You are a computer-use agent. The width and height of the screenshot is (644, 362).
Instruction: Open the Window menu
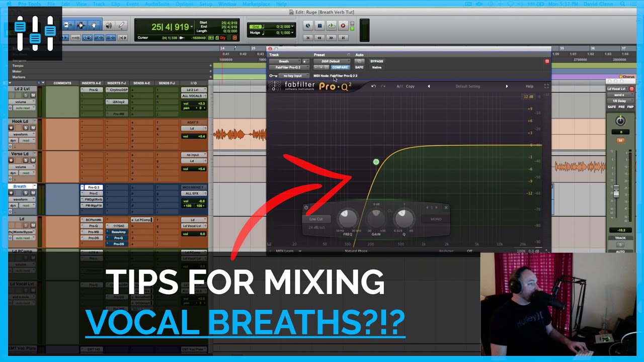[227, 4]
